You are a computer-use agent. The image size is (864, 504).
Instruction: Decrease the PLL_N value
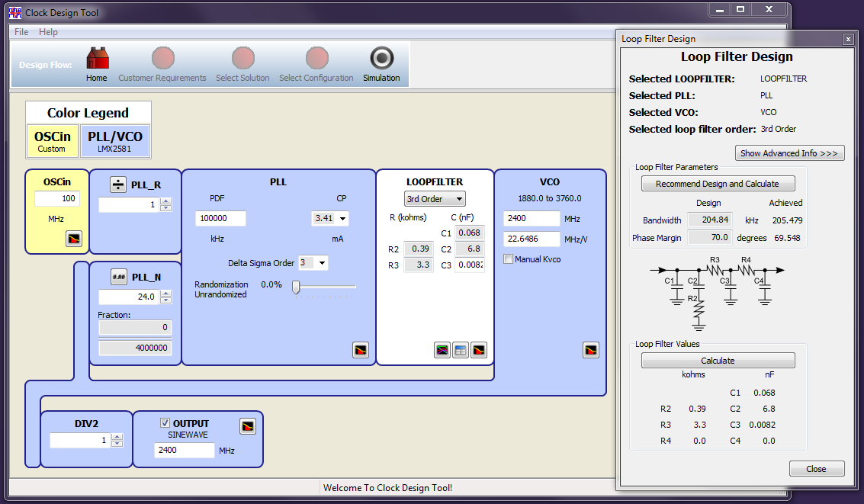coord(165,300)
